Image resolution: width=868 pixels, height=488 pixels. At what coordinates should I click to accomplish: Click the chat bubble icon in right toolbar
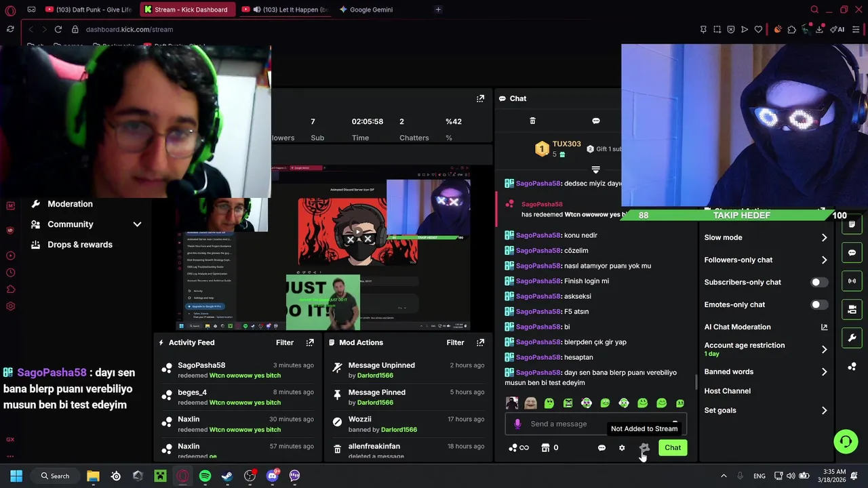click(852, 252)
